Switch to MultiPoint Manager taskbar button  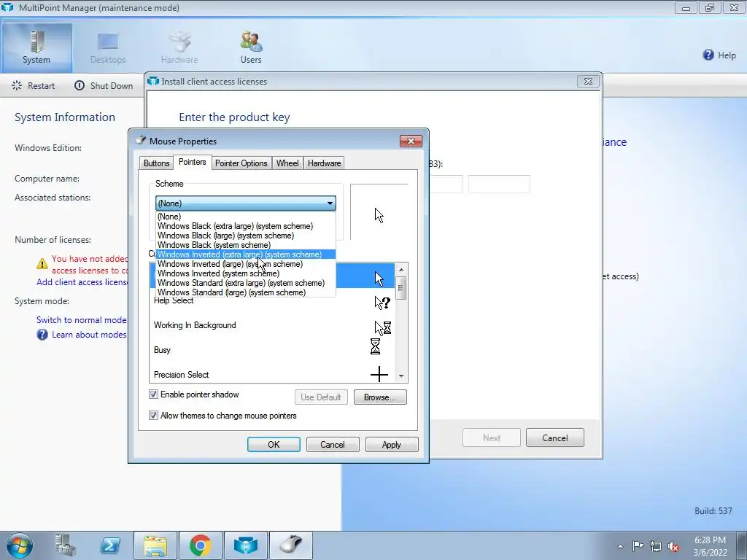coord(245,545)
